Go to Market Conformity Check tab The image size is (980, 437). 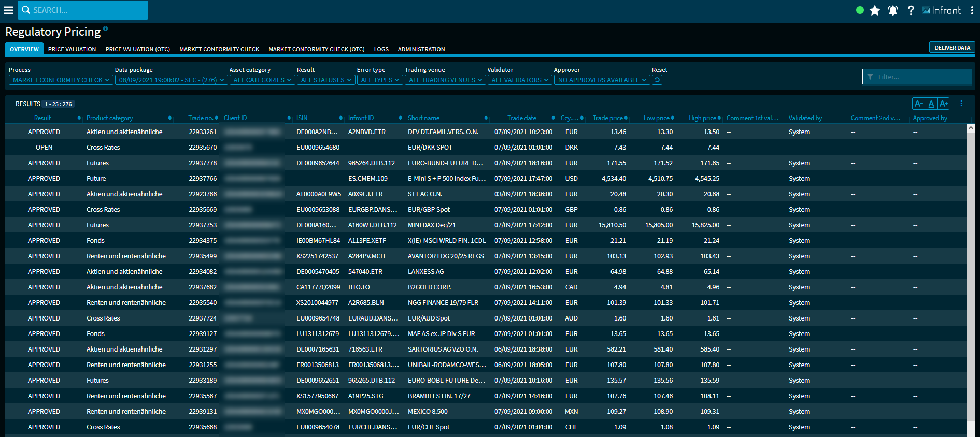click(219, 49)
